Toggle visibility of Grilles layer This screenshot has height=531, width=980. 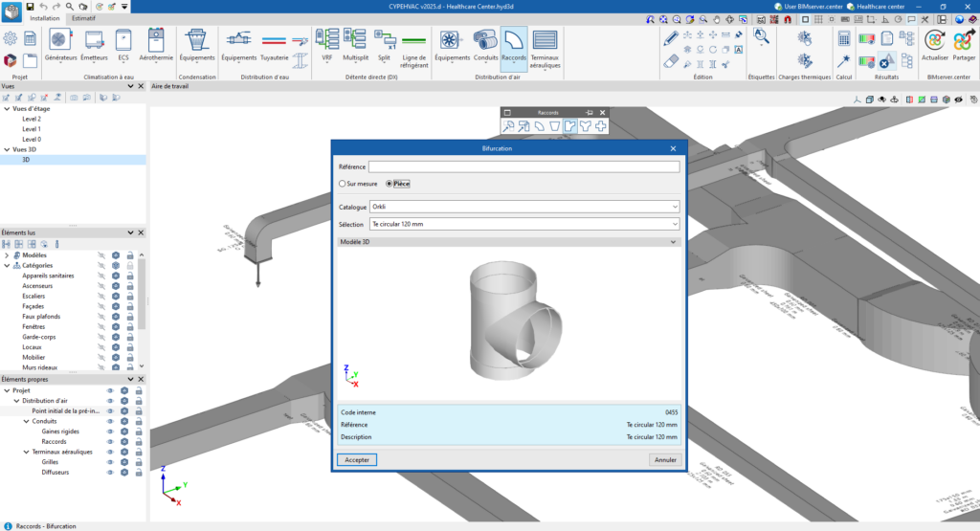(110, 462)
